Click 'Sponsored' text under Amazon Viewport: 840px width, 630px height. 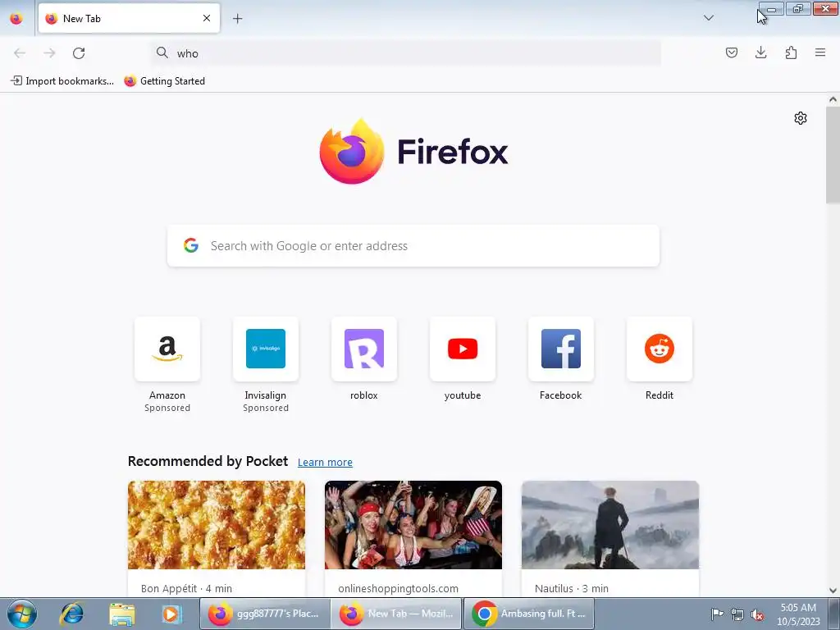(167, 408)
